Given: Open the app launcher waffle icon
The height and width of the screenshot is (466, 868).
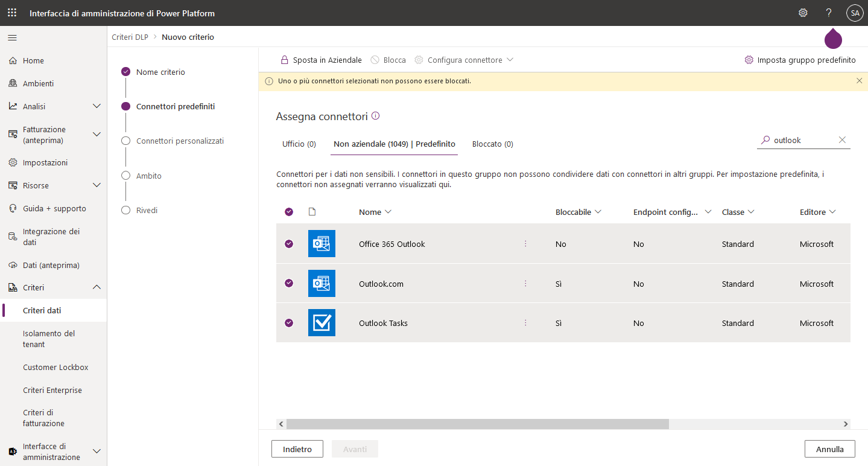Looking at the screenshot, I should tap(12, 13).
